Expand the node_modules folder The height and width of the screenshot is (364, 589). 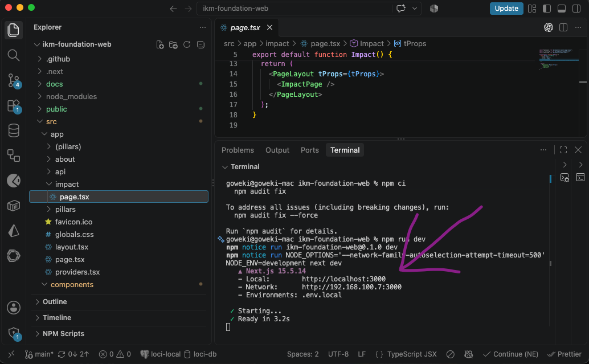71,96
